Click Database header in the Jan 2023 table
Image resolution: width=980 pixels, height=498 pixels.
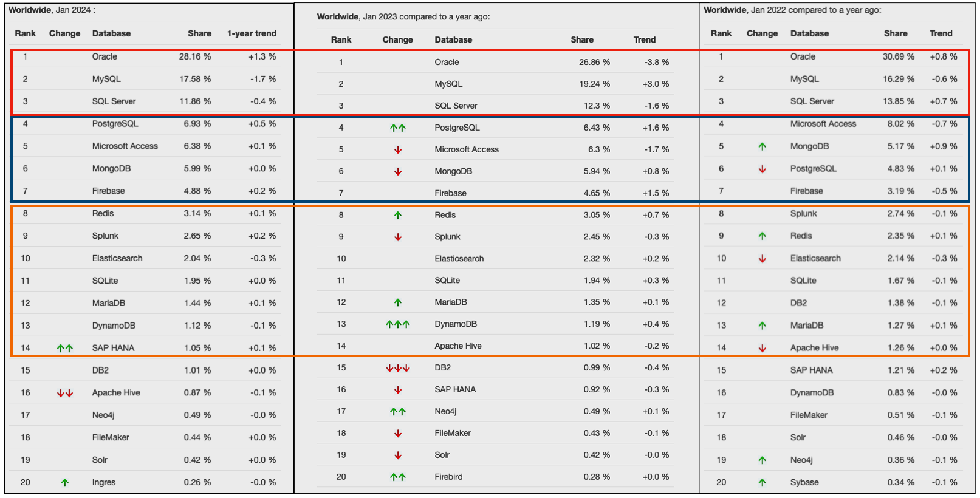click(x=453, y=39)
